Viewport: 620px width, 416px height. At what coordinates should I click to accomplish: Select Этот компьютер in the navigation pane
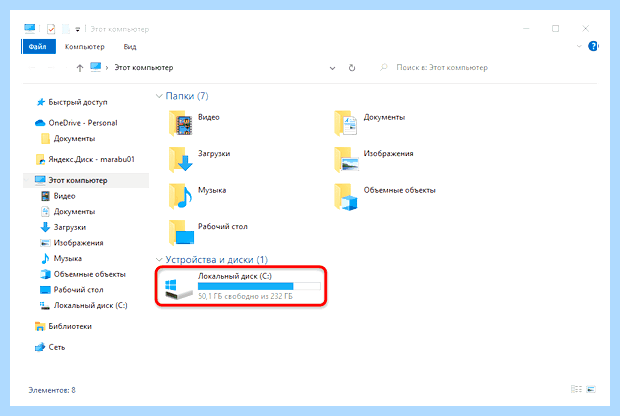(86, 180)
